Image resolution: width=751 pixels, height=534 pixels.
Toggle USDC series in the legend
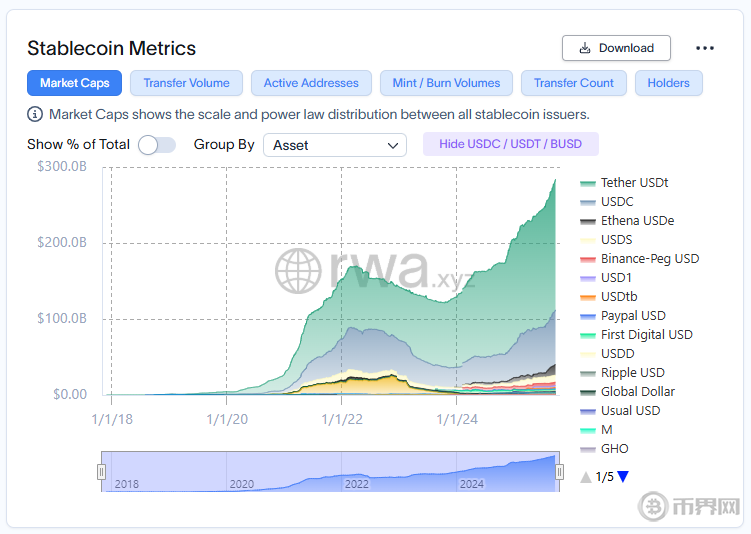pyautogui.click(x=616, y=202)
